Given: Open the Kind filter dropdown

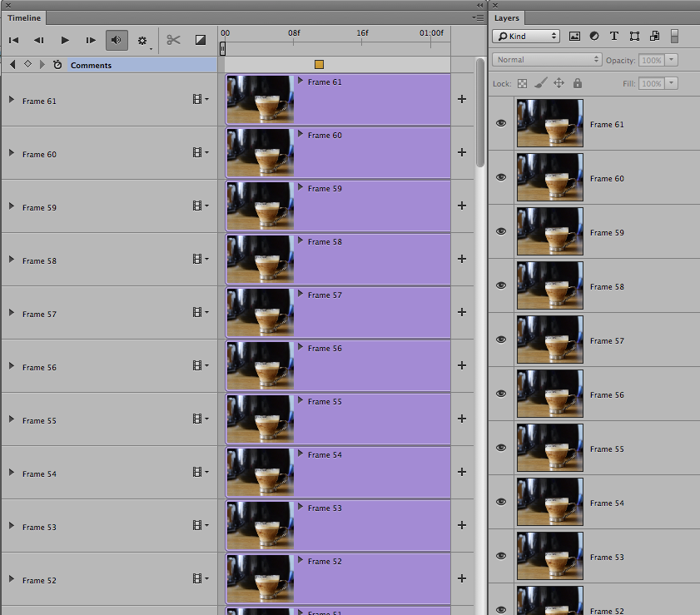Looking at the screenshot, I should 526,36.
